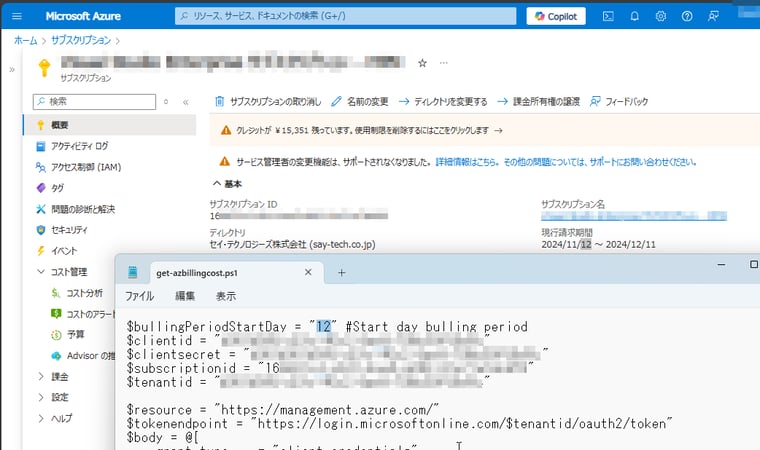Go to ホーム breadcrumb
This screenshot has height=450, width=760.
[x=25, y=40]
